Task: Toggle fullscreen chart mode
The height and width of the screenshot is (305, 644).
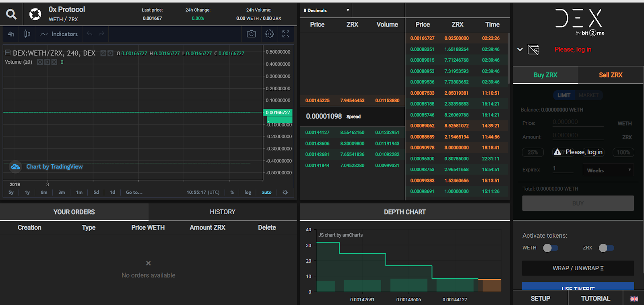Action: (286, 34)
